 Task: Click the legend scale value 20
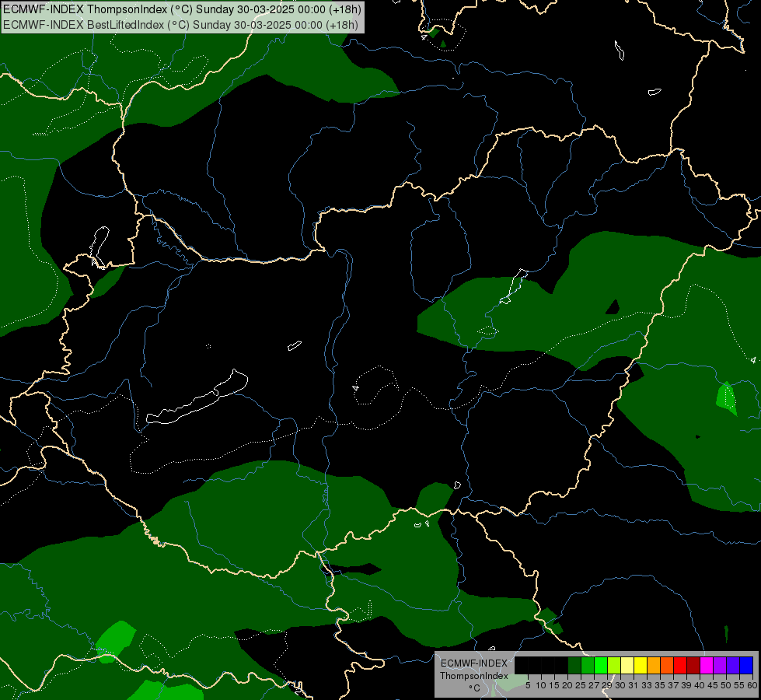(x=568, y=685)
